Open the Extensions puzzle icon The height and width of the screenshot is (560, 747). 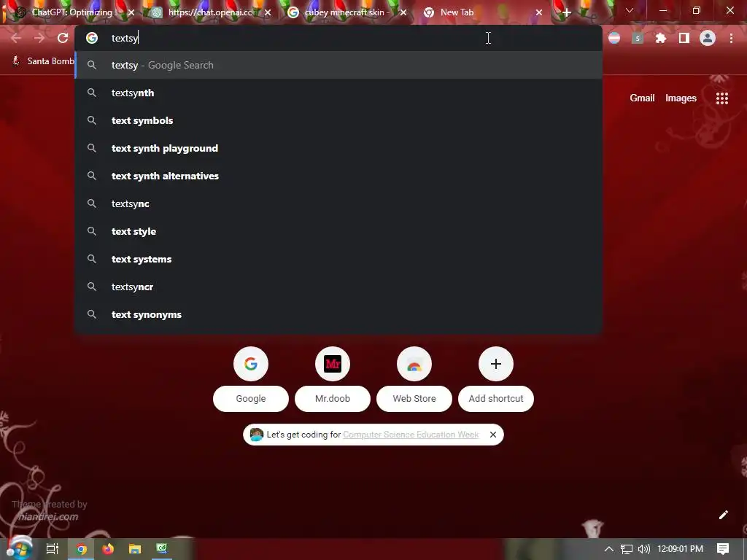click(x=661, y=38)
